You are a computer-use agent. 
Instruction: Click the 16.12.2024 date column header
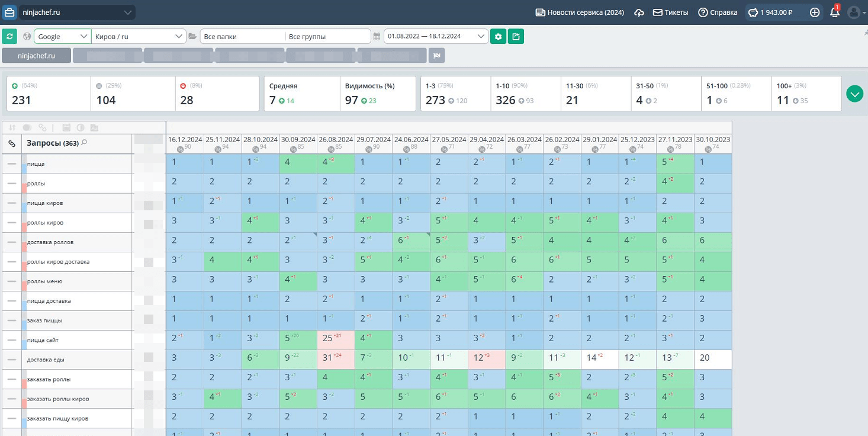coord(185,140)
